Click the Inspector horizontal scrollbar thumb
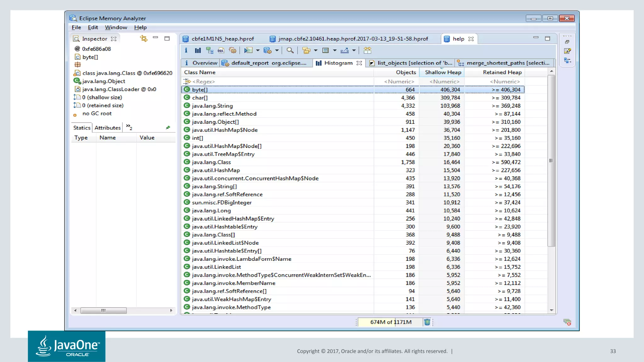 pyautogui.click(x=103, y=310)
